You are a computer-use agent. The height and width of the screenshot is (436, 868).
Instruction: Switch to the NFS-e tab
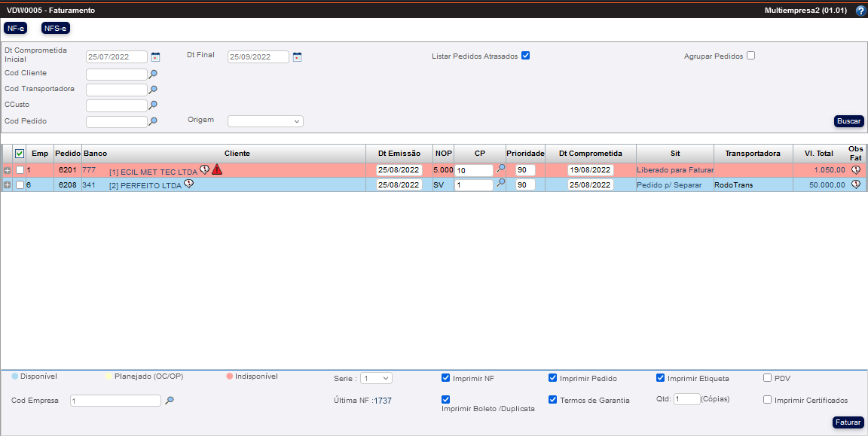click(55, 28)
